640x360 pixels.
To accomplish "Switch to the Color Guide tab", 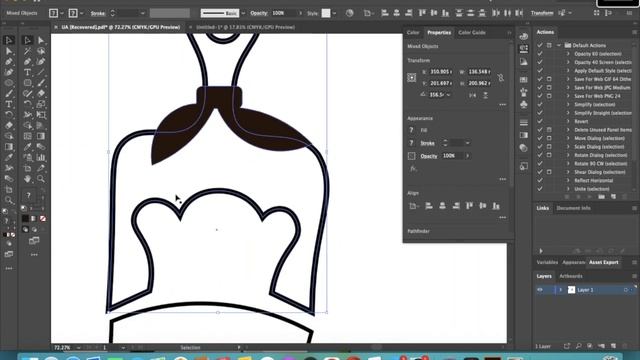I will pos(472,33).
